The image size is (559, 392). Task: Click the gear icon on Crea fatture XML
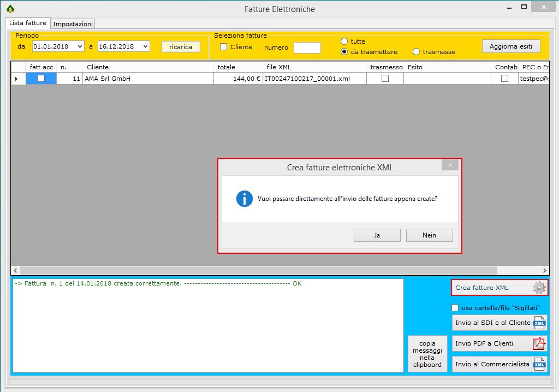(x=539, y=288)
